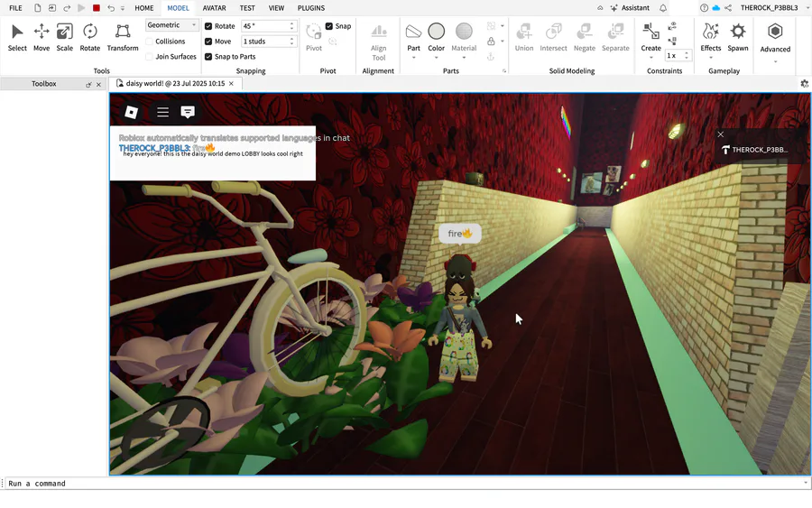This screenshot has height=508, width=812.
Task: Open the Align Tool
Action: (x=379, y=42)
